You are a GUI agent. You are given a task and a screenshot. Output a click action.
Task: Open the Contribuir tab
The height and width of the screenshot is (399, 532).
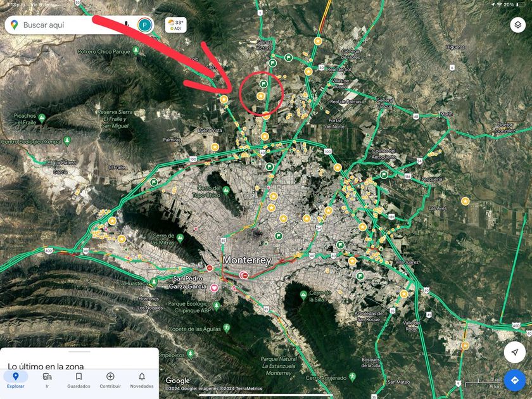point(110,381)
